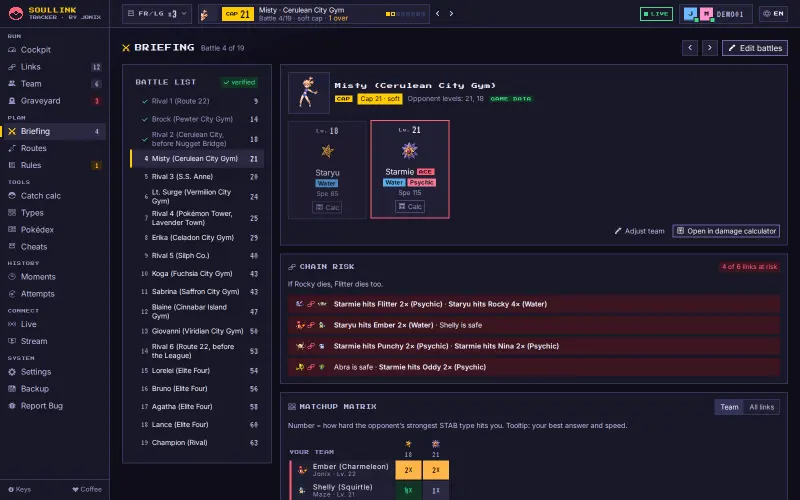Open the Moments history icon
Viewport: 800px width, 500px height.
[x=12, y=277]
